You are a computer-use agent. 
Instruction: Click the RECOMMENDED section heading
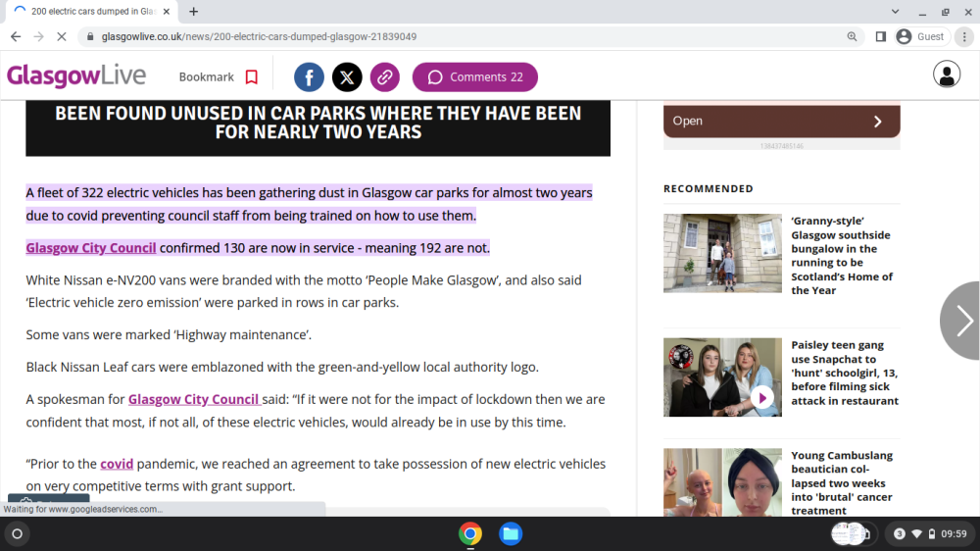709,188
